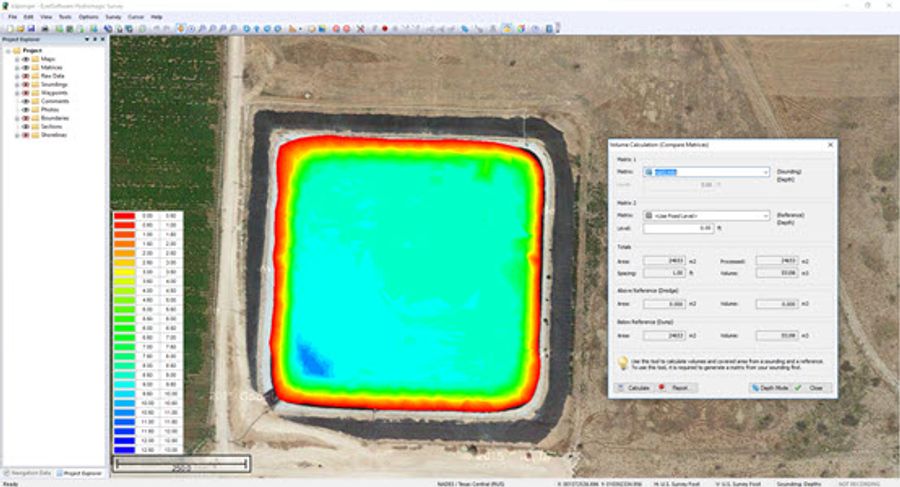
Task: Click the Report button
Action: click(x=676, y=388)
